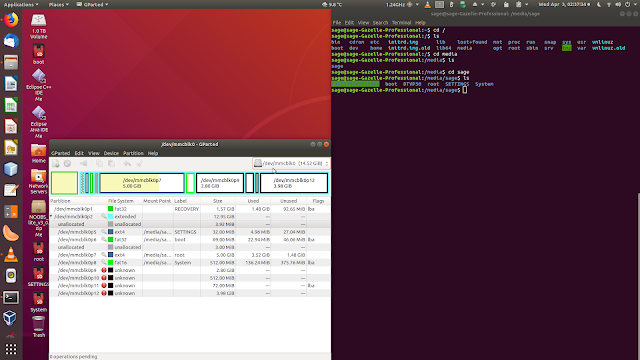
Task: Launch LibreOffice Calc from the dock
Action: click(11, 105)
